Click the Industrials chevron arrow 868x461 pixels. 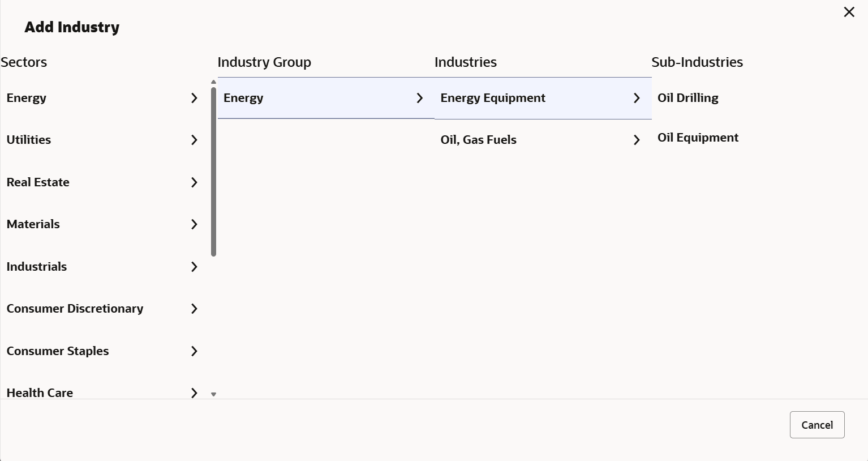click(194, 267)
